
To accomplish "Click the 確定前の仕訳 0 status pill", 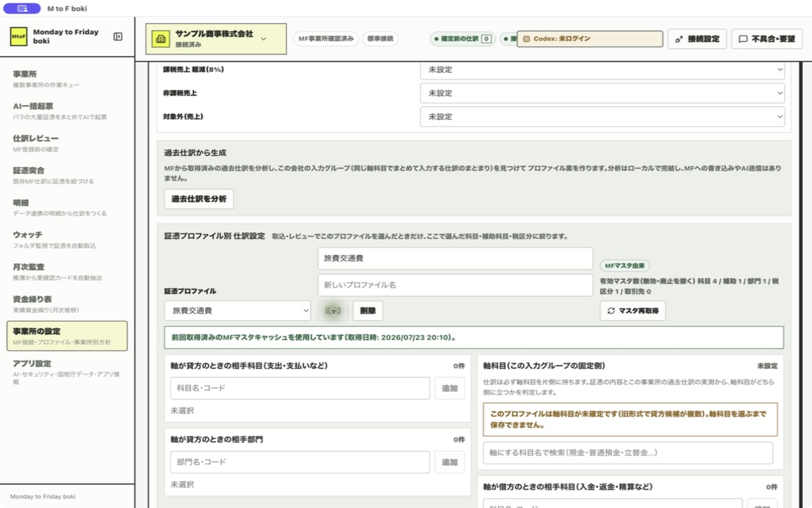I will tap(463, 39).
